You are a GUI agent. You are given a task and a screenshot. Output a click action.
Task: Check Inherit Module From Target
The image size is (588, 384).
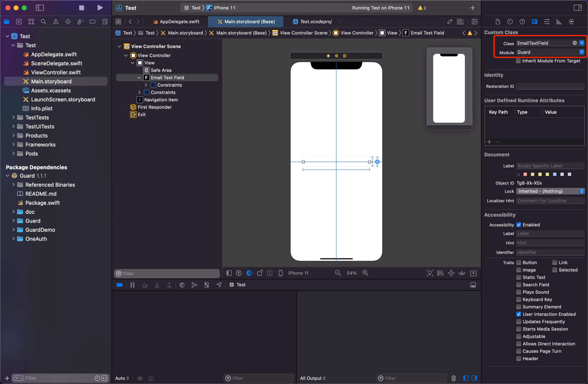518,61
